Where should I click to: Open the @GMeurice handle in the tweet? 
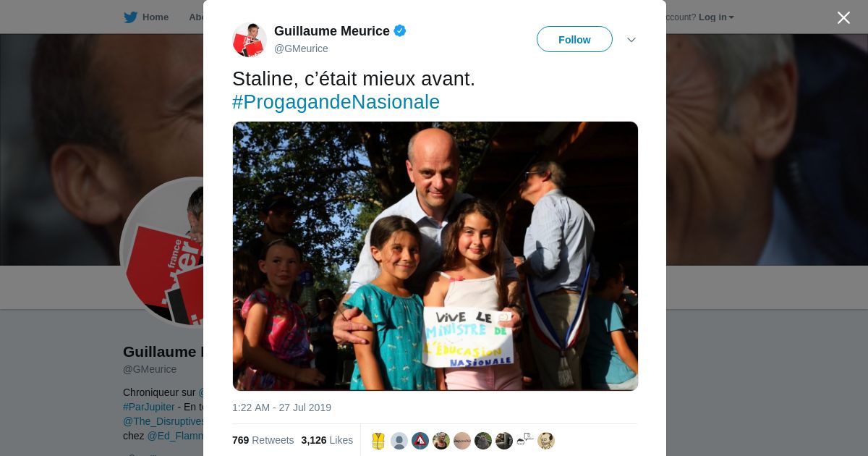[x=301, y=48]
